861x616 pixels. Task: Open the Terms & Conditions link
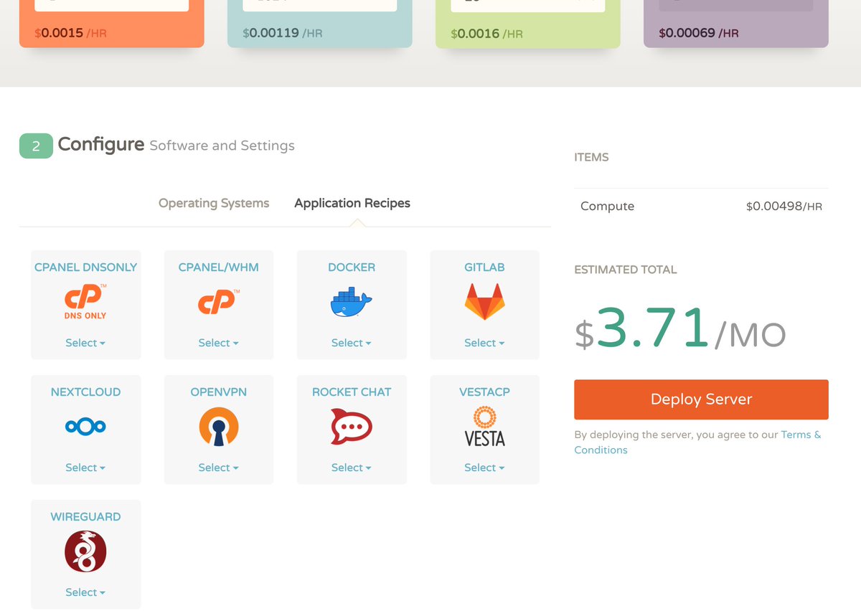click(x=697, y=442)
